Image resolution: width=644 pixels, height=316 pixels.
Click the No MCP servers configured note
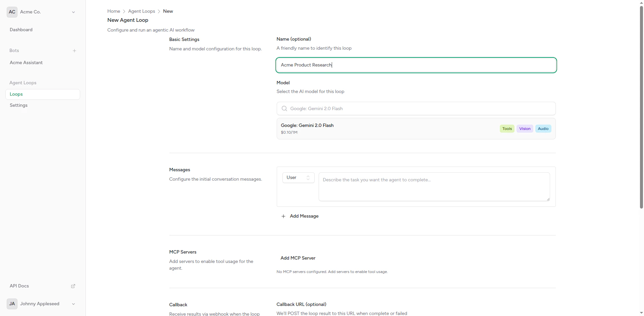(x=332, y=272)
